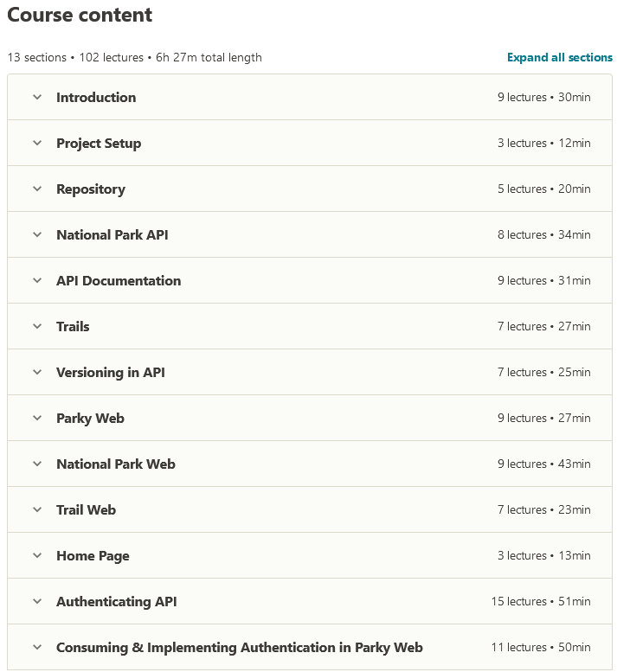Open the Trails section heading
617x672 pixels.
(73, 327)
